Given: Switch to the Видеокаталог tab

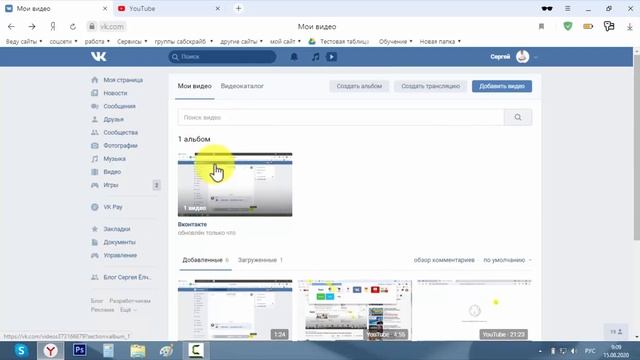Looking at the screenshot, I should (x=242, y=86).
